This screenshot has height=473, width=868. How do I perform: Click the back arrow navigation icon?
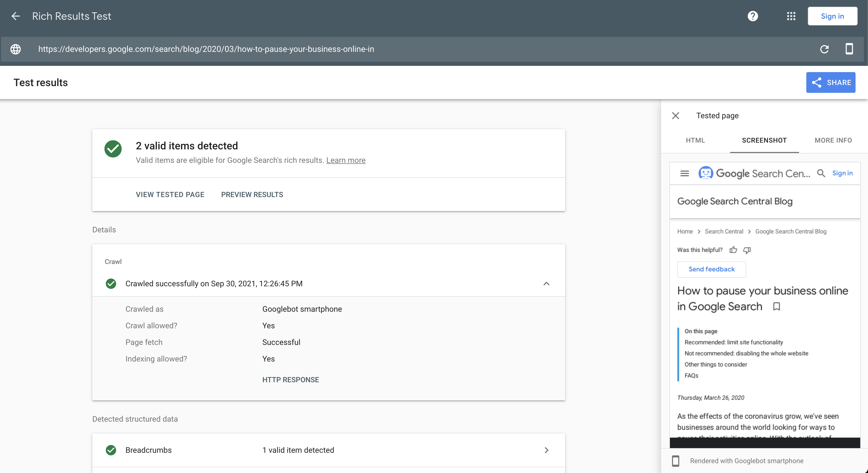coord(16,16)
